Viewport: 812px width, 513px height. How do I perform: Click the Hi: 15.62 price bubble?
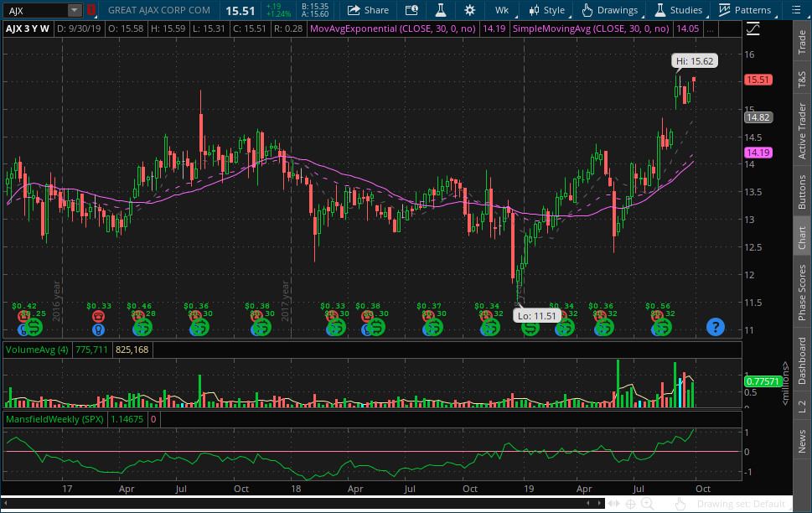[x=695, y=61]
